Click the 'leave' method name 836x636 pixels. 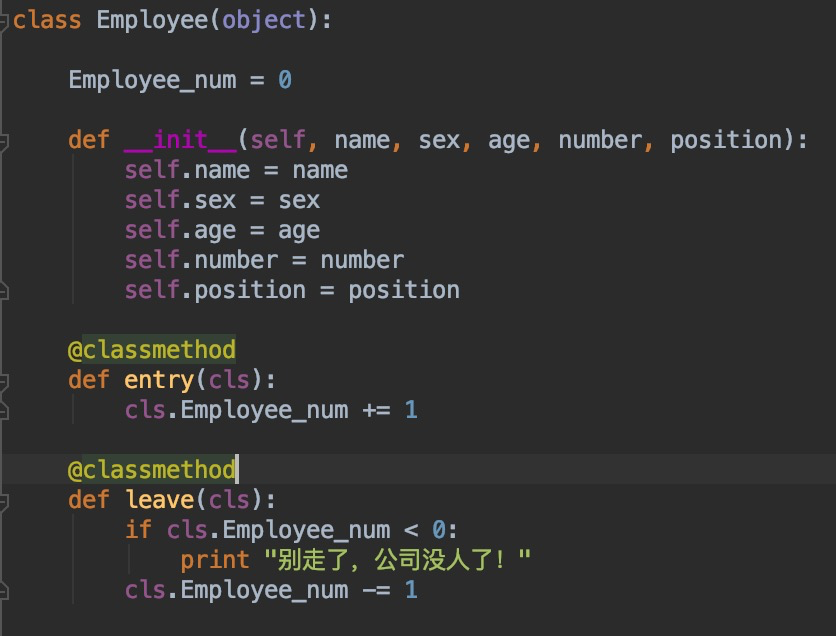click(159, 500)
